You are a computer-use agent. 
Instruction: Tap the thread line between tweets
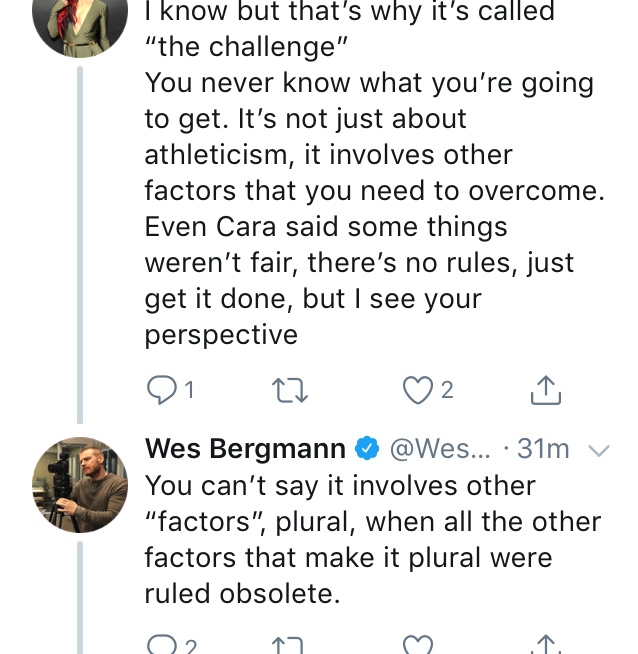(80, 245)
